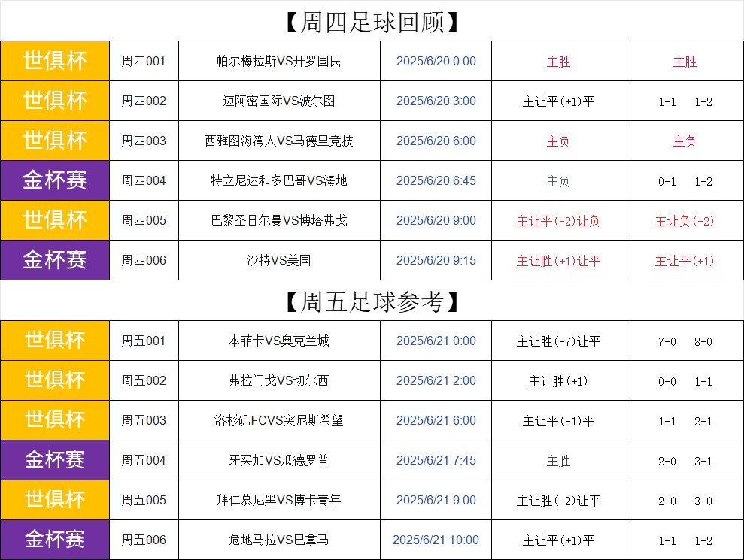Select 洛杉矶FCVS突尼斯希望 match cell
The image size is (744, 560).
(279, 421)
